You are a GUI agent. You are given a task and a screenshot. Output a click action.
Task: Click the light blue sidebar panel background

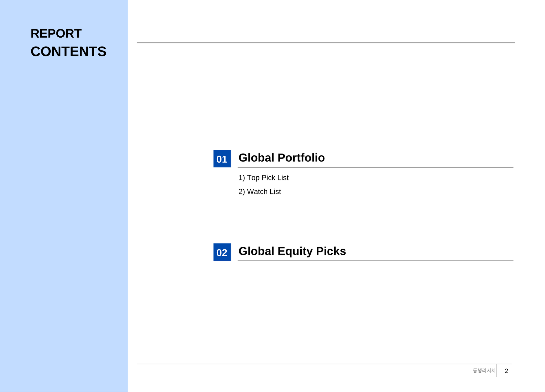64,218
